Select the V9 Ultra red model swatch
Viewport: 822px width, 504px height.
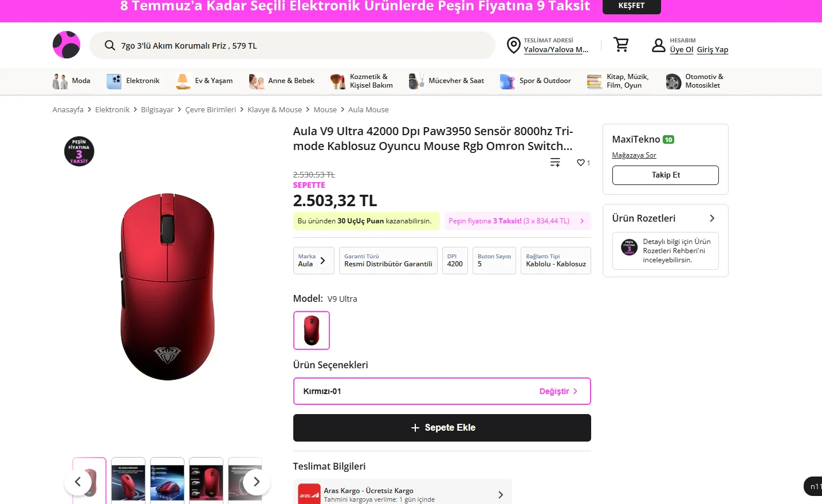pyautogui.click(x=312, y=330)
